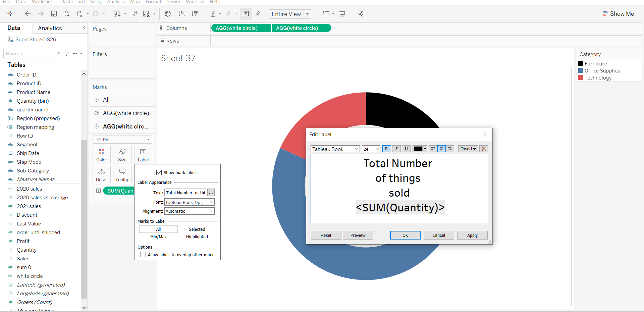
Task: Click the Tableau start page logo icon
Action: coord(9,14)
